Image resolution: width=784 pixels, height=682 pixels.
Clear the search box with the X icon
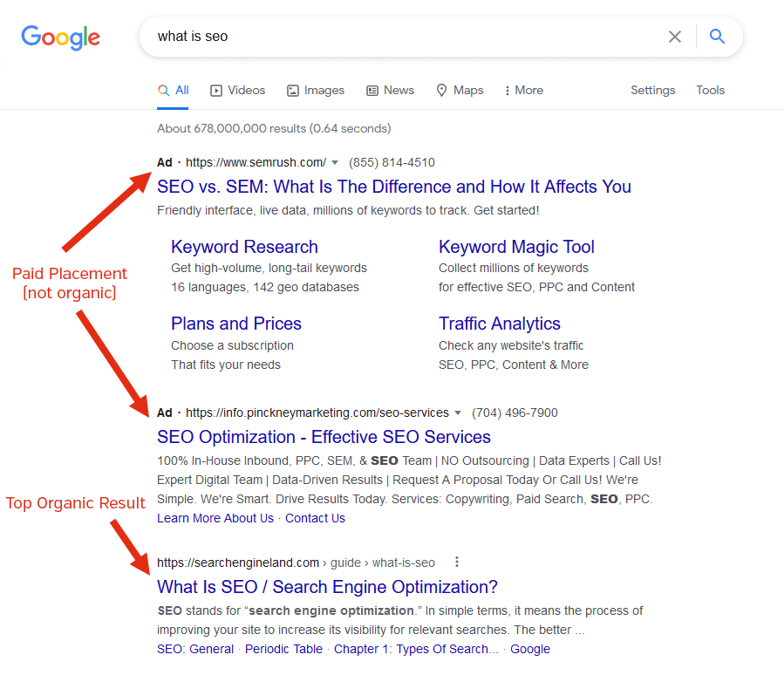[674, 37]
